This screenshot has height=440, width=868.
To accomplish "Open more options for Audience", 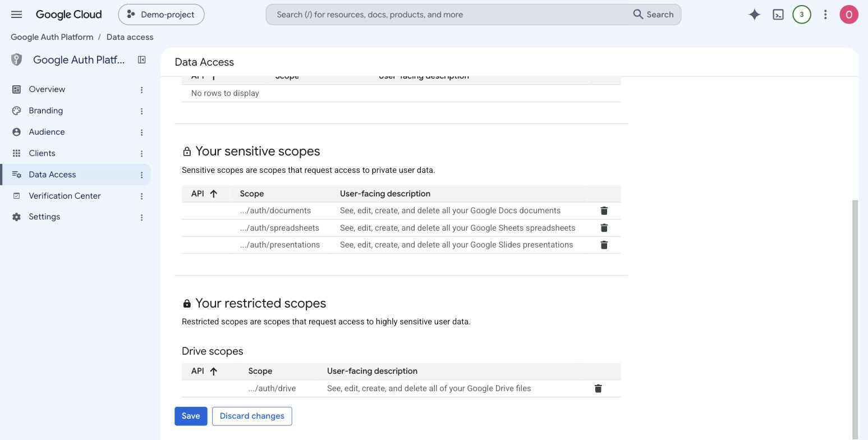I will tap(141, 132).
